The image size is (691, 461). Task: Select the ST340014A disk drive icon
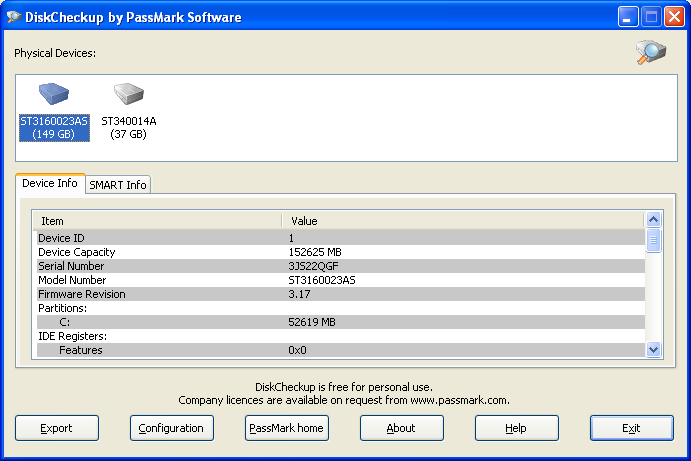128,97
